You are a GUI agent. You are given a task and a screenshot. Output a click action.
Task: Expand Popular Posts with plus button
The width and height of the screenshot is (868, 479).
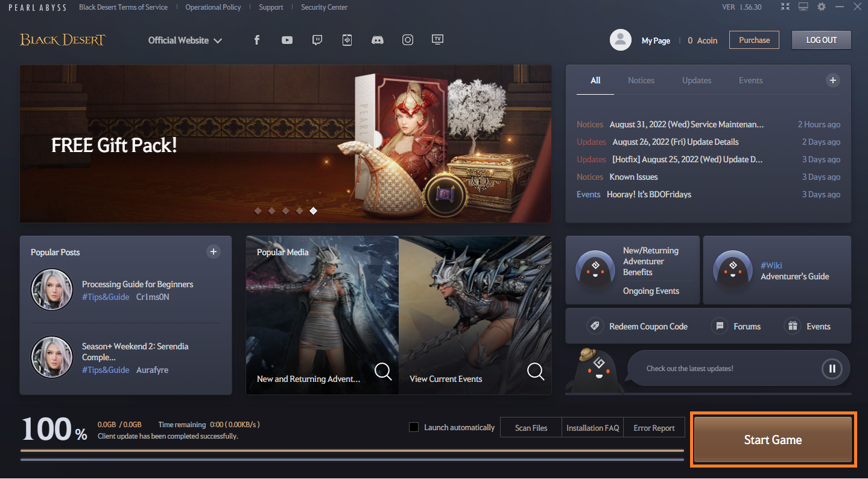pos(213,252)
